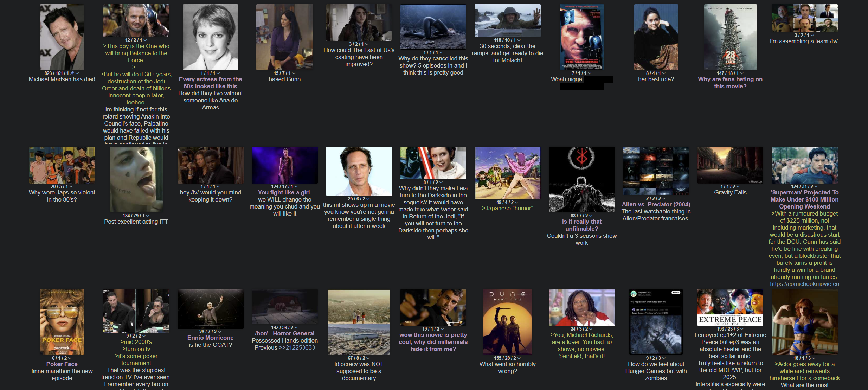The width and height of the screenshot is (868, 390).
Task: Open the arrow menu after 124 / 31 / 2
Action: pos(816,186)
